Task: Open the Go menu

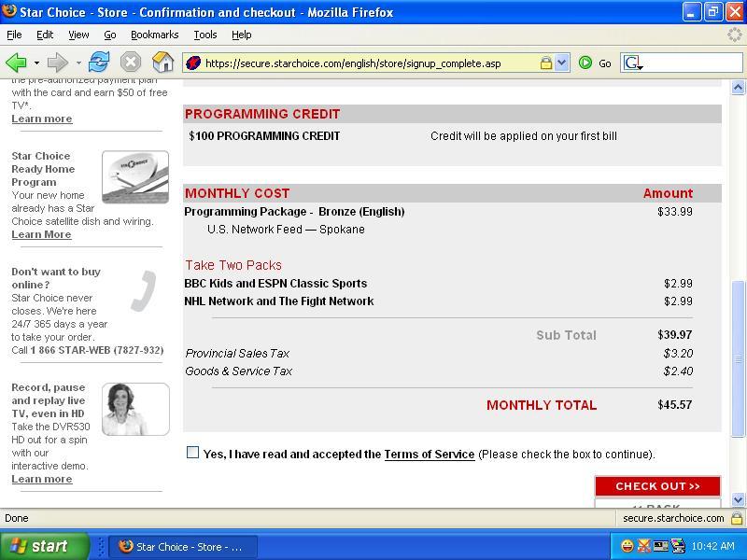Action: click(x=110, y=35)
